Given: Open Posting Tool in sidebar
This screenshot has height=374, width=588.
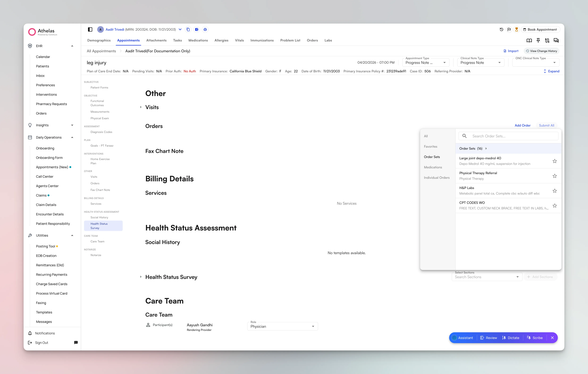Looking at the screenshot, I should 45,246.
